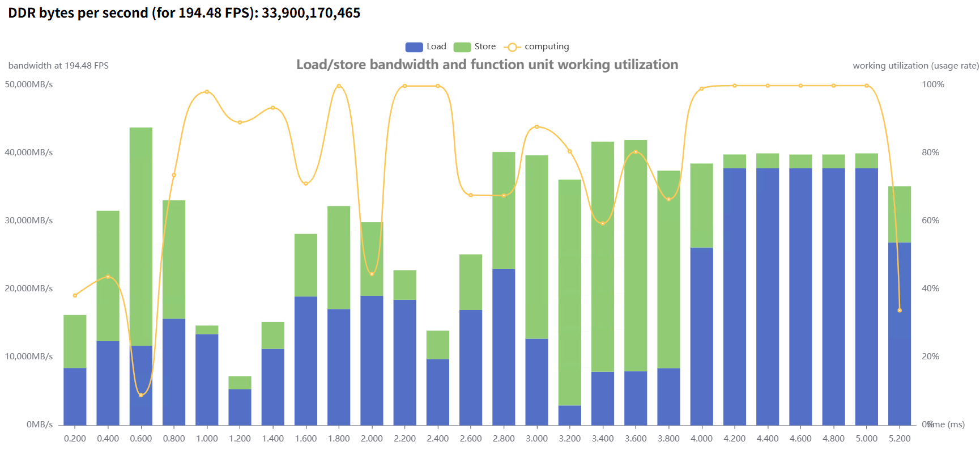Click the computing line point at 1.000 ms
980x450 pixels.
point(207,92)
